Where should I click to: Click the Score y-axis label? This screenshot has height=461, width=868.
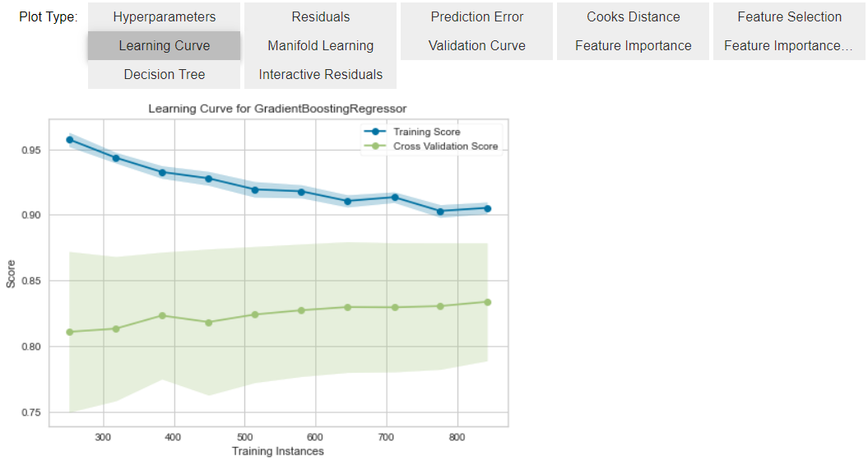[11, 274]
